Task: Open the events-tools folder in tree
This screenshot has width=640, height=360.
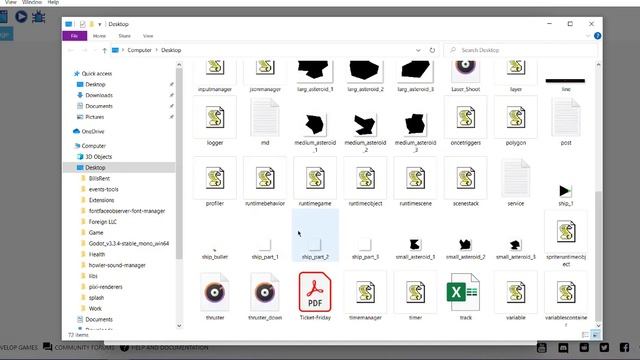Action: [x=103, y=189]
